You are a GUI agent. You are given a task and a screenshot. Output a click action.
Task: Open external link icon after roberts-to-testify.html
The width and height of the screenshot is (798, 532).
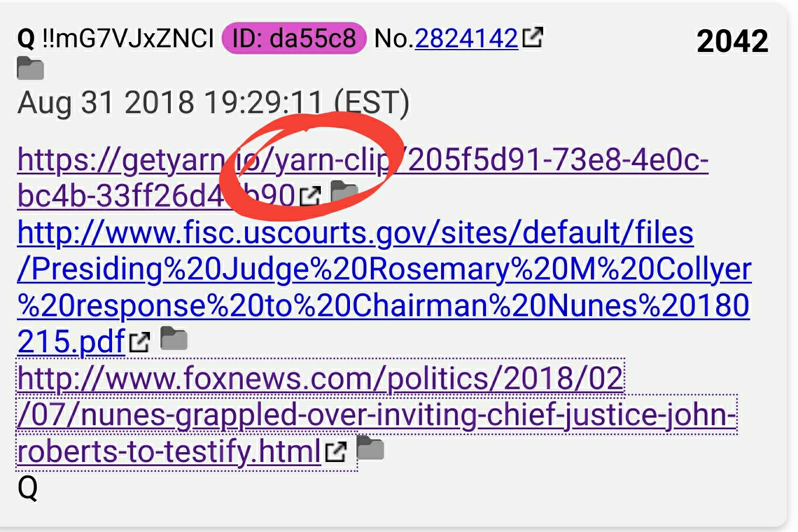click(x=335, y=452)
